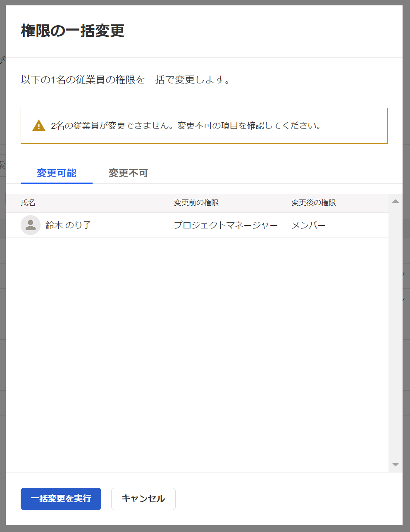Click the 権限の一括変更 dialog title
Screen dimensions: 410x532
73,31
